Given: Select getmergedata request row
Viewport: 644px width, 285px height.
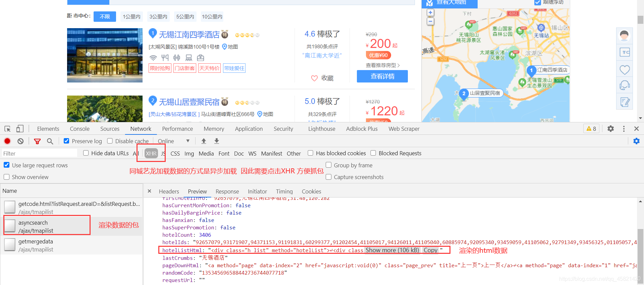Looking at the screenshot, I should click(x=71, y=245).
